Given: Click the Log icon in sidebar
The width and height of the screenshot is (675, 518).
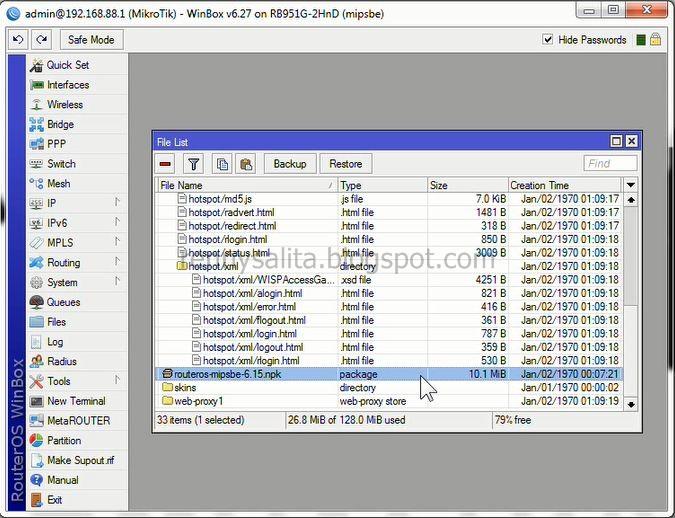Looking at the screenshot, I should point(37,342).
